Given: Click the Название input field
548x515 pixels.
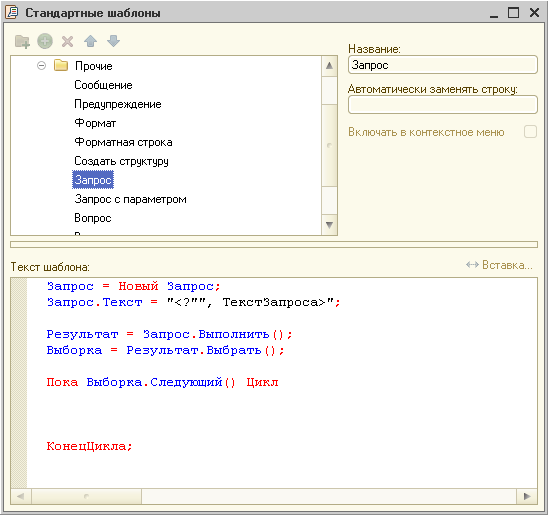Looking at the screenshot, I should click(442, 65).
